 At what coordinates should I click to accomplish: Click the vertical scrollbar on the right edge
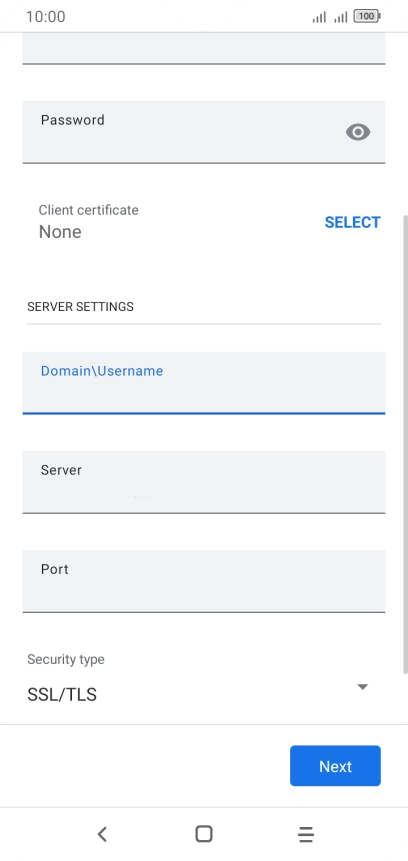tap(405, 445)
